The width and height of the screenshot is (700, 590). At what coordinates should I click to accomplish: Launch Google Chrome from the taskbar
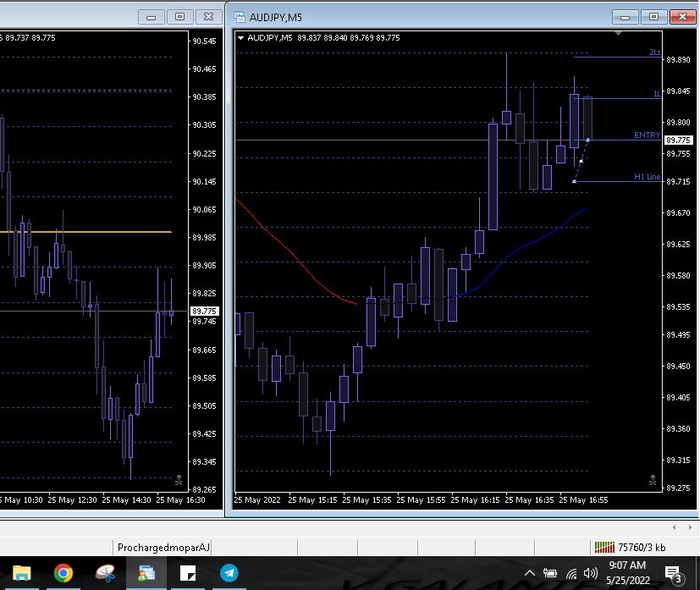pyautogui.click(x=63, y=573)
